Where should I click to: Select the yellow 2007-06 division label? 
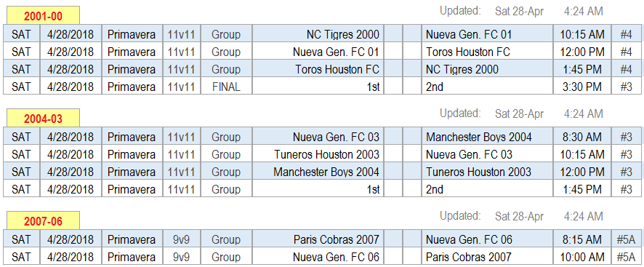[x=43, y=221]
